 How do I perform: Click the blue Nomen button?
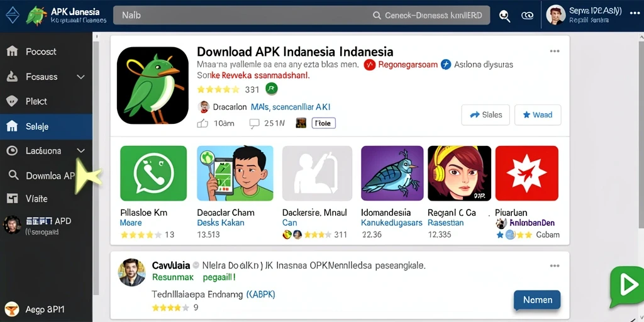pyautogui.click(x=537, y=300)
